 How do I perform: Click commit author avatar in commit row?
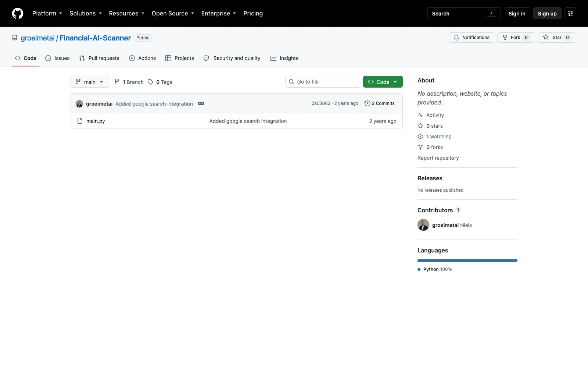coord(79,104)
